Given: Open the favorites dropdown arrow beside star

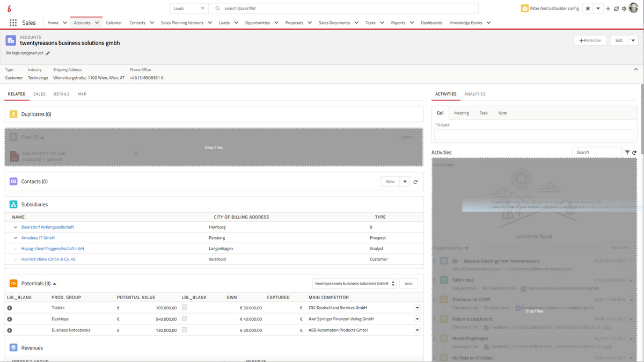Looking at the screenshot, I should point(598,9).
